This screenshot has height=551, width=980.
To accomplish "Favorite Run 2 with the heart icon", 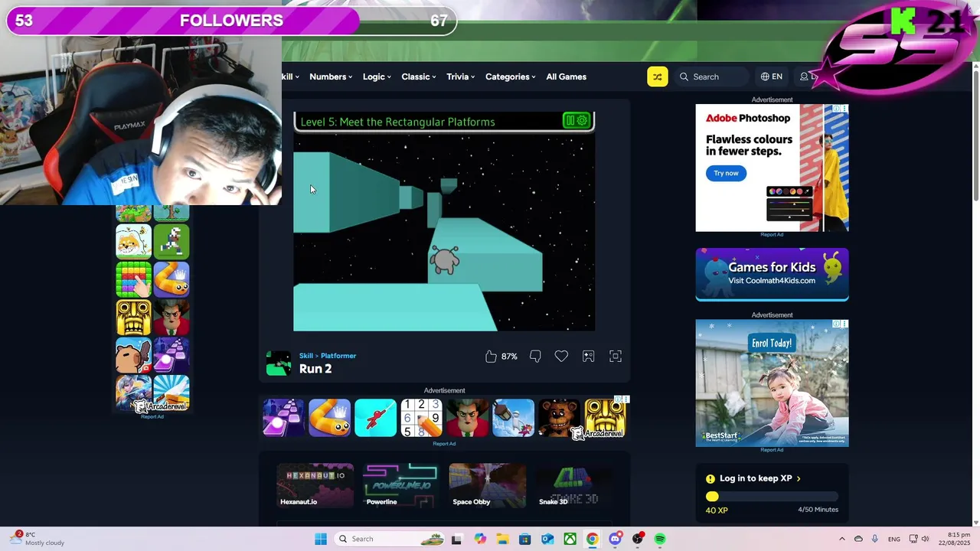I will pyautogui.click(x=561, y=356).
